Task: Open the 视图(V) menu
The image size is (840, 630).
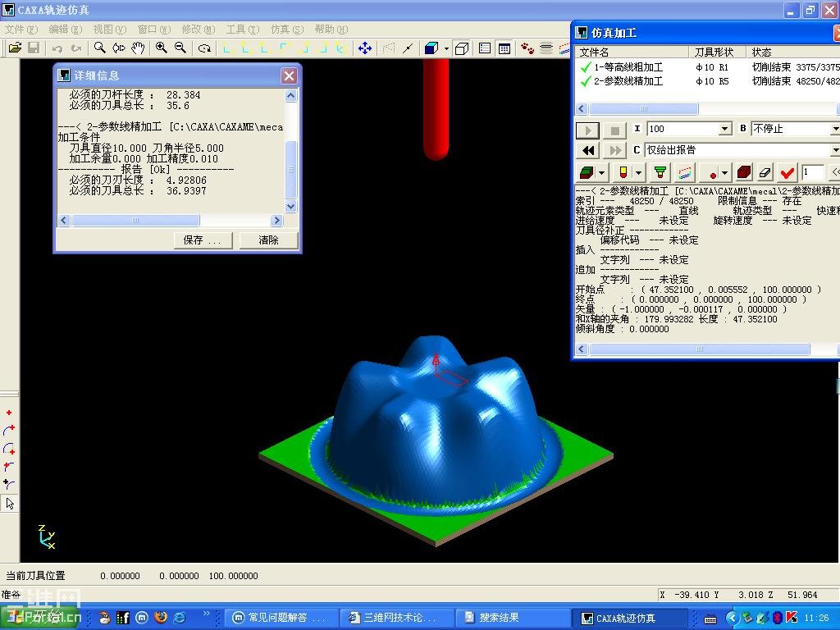Action: [110, 29]
